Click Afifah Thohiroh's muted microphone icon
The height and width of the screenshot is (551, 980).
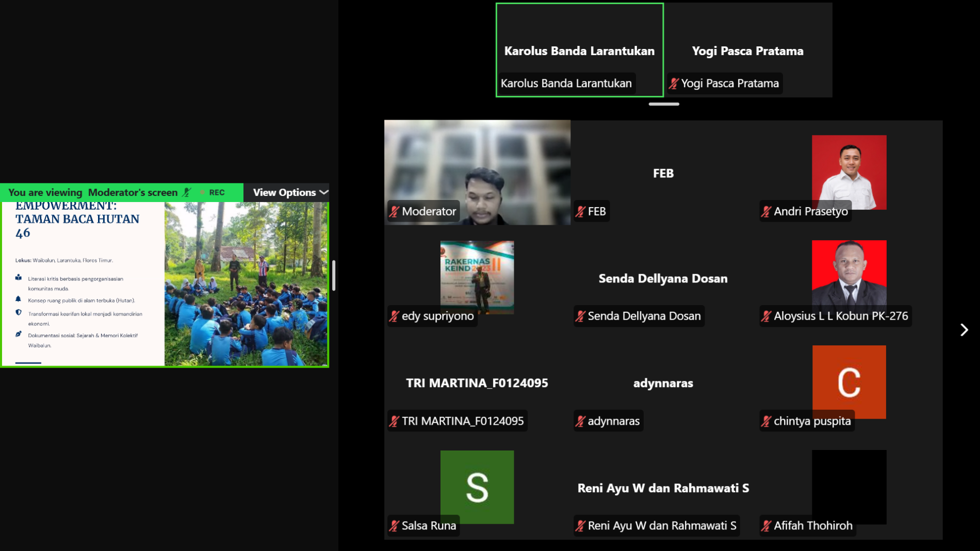click(766, 526)
